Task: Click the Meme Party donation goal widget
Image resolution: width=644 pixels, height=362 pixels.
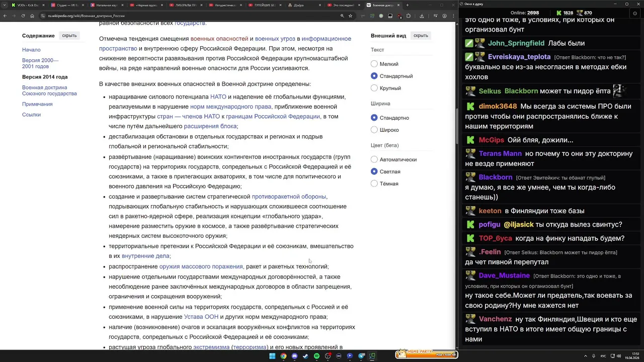Action: pyautogui.click(x=426, y=354)
